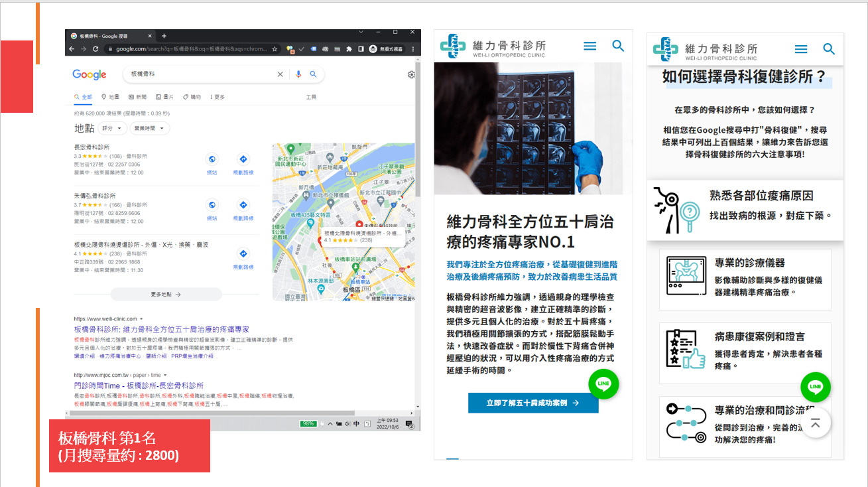Click the local results map thumbnail

pos(343,222)
